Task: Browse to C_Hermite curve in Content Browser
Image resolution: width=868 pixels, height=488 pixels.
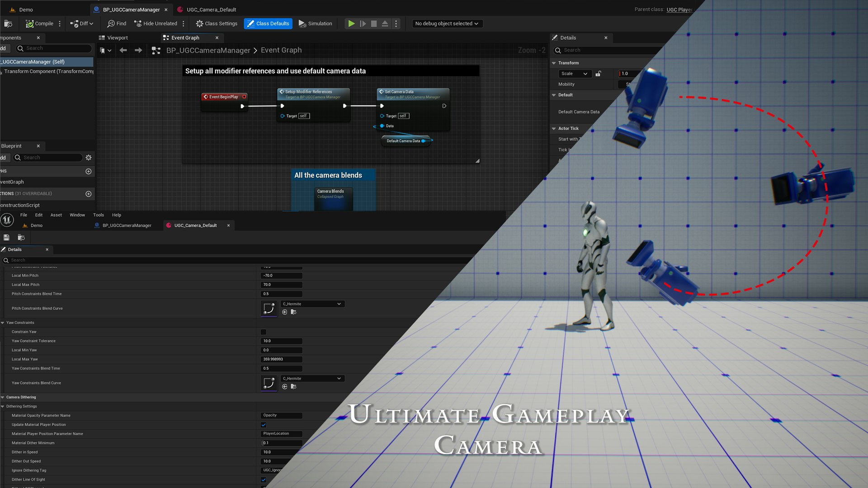Action: (x=293, y=312)
